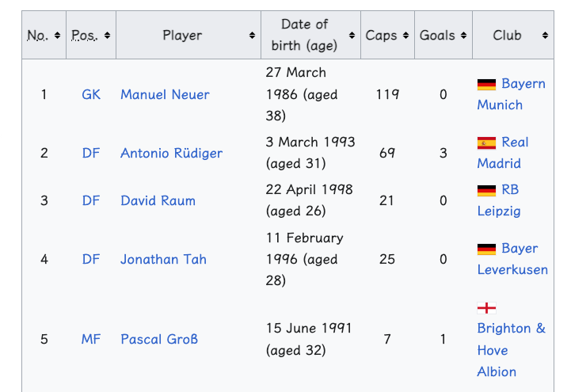The height and width of the screenshot is (392, 571).
Task: Open the Manuel Neuer player link
Action: 165,94
